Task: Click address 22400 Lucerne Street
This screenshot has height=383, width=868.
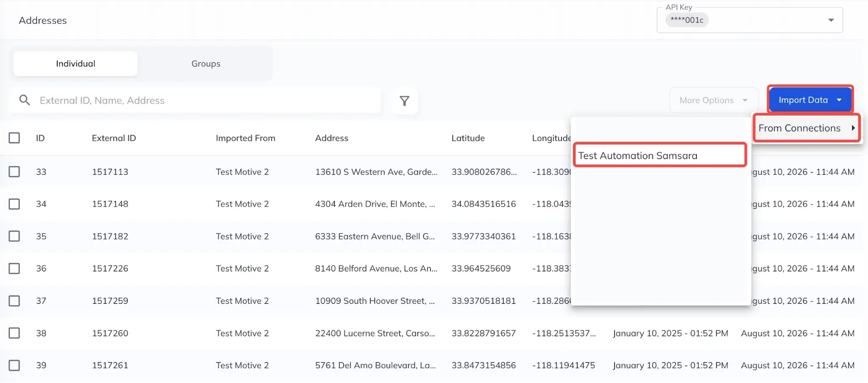Action: (x=375, y=333)
